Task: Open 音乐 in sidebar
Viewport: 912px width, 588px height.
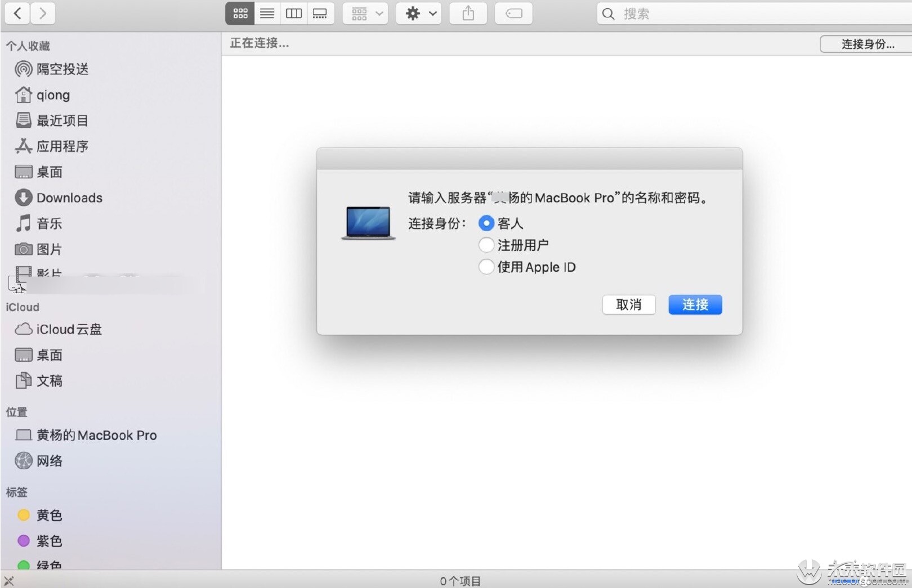Action: tap(39, 223)
